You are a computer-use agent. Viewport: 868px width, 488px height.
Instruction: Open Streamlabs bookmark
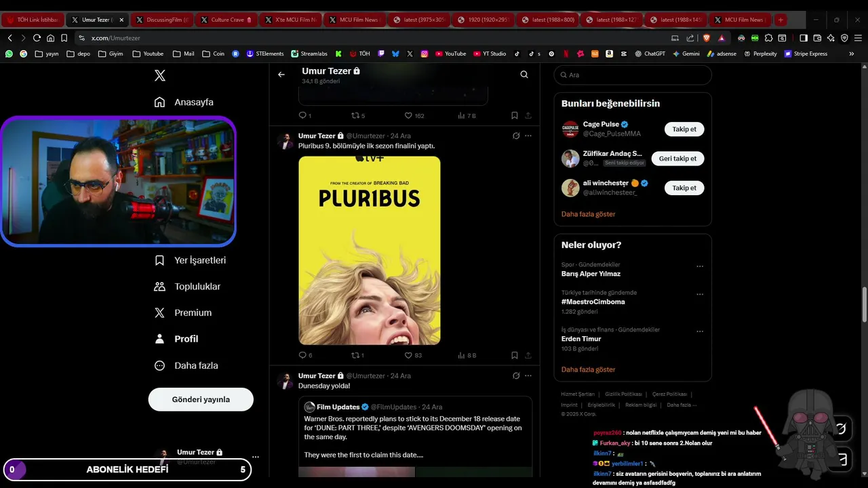[x=309, y=54]
